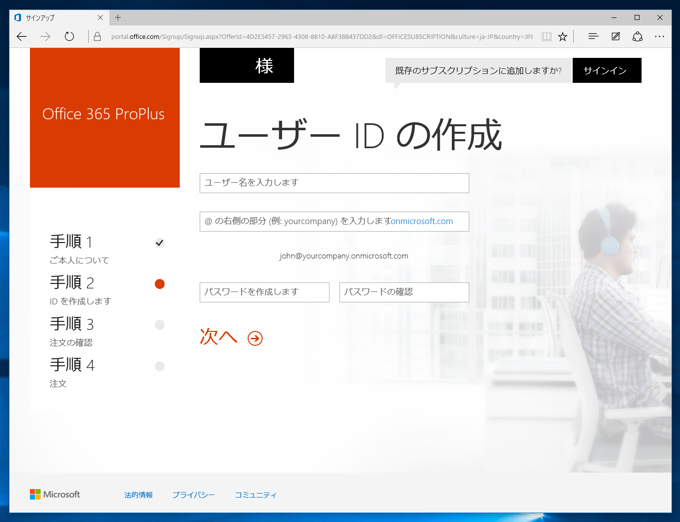This screenshot has height=522, width=680.
Task: Close the サインアップ tab
Action: pos(100,18)
